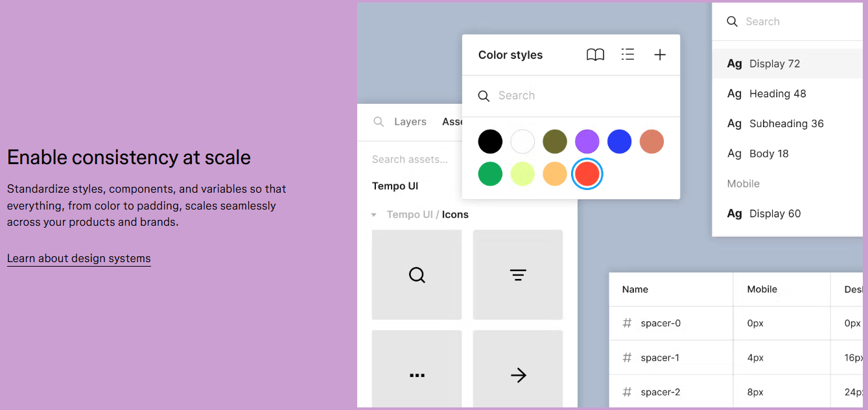Screen dimensions: 868x410
Task: Pick the black color swatch
Action: pyautogui.click(x=490, y=141)
